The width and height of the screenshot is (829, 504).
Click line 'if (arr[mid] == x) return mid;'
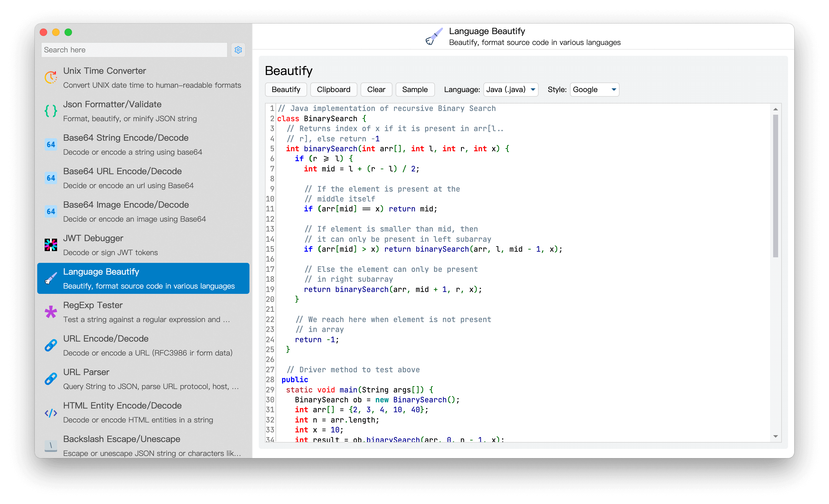[x=370, y=209]
